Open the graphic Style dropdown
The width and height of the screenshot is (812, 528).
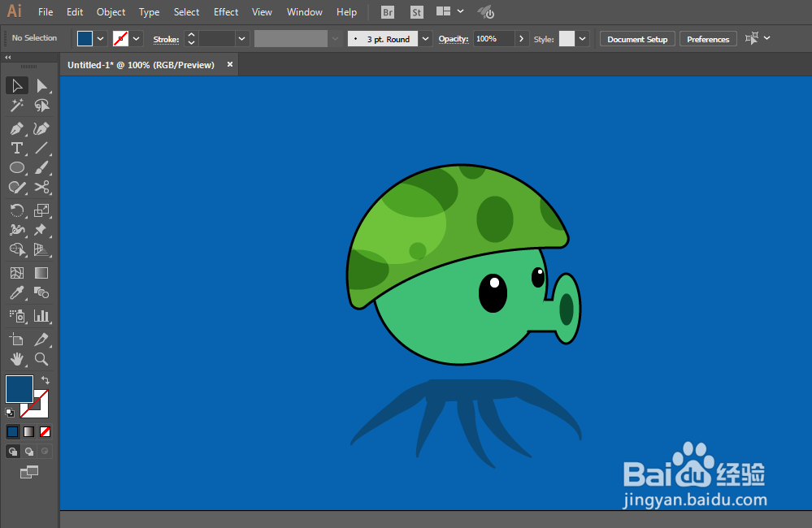(583, 39)
